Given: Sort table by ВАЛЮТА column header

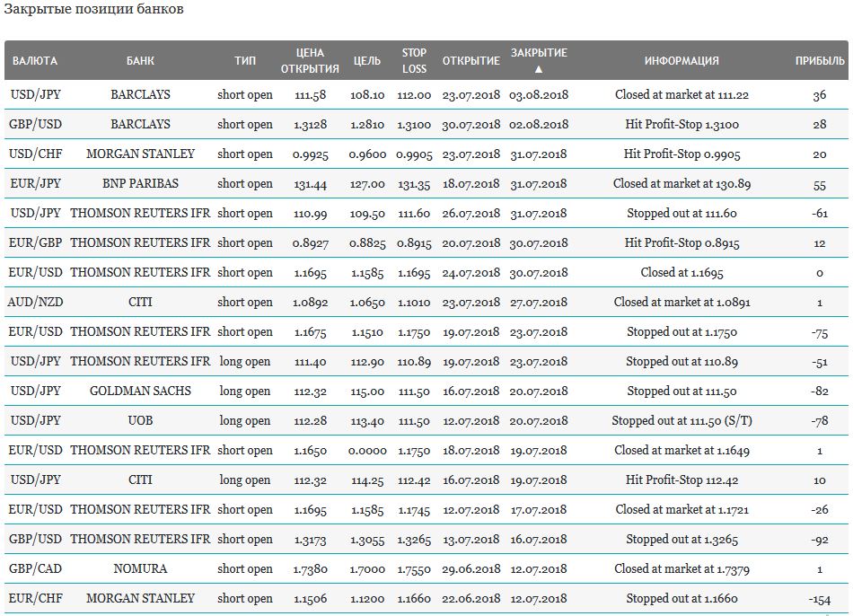Looking at the screenshot, I should [35, 61].
